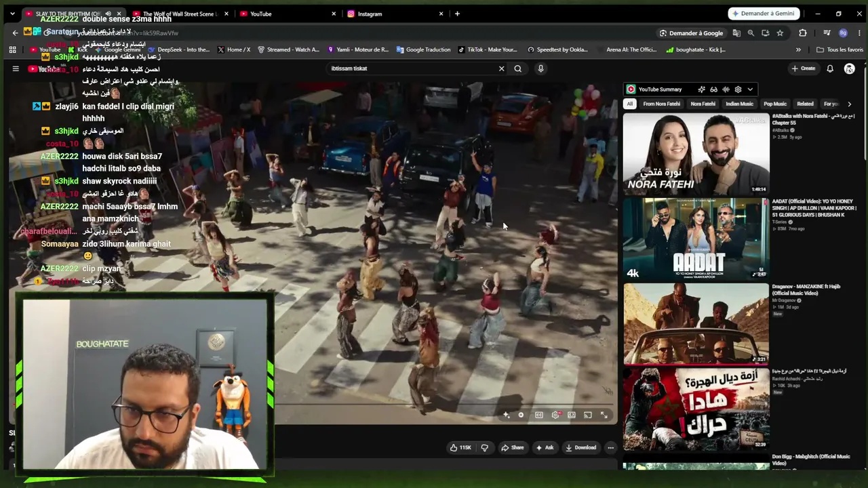The width and height of the screenshot is (868, 488).
Task: Switch to The Wolf of Wall Street tab
Action: coord(180,14)
